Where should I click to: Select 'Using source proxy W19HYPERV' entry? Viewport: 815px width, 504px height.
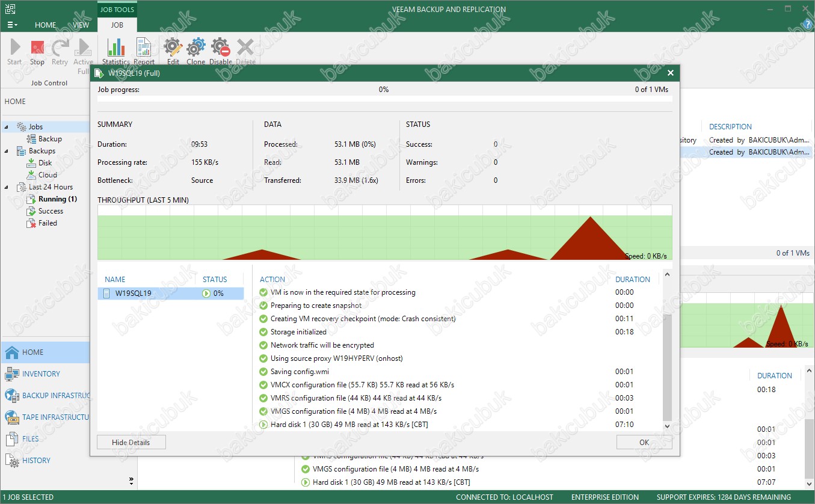(x=337, y=358)
